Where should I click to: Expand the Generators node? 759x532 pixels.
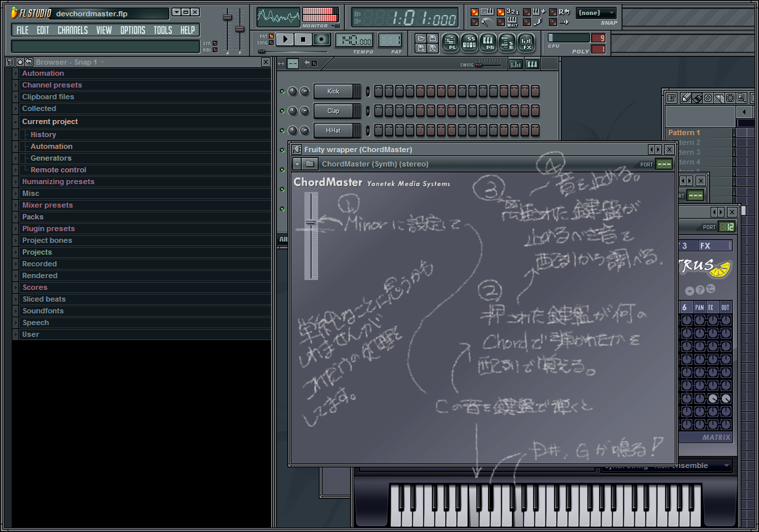point(16,158)
